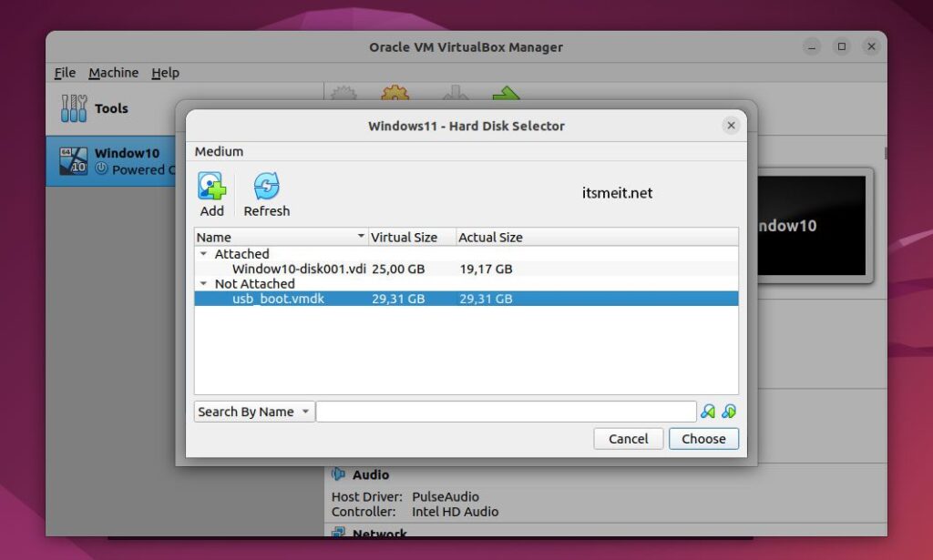Click the search-backward magnifier icon

709,411
